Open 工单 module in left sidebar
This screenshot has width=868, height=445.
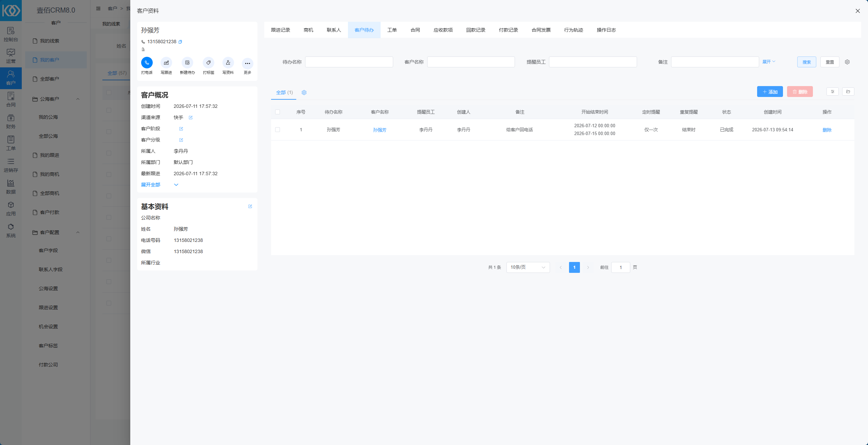[11, 144]
